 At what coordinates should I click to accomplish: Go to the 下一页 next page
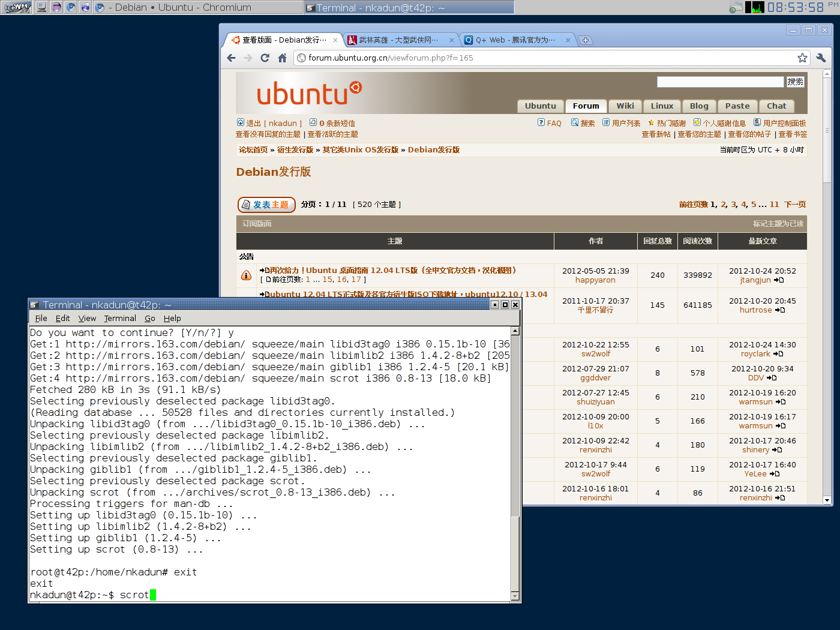tap(795, 205)
